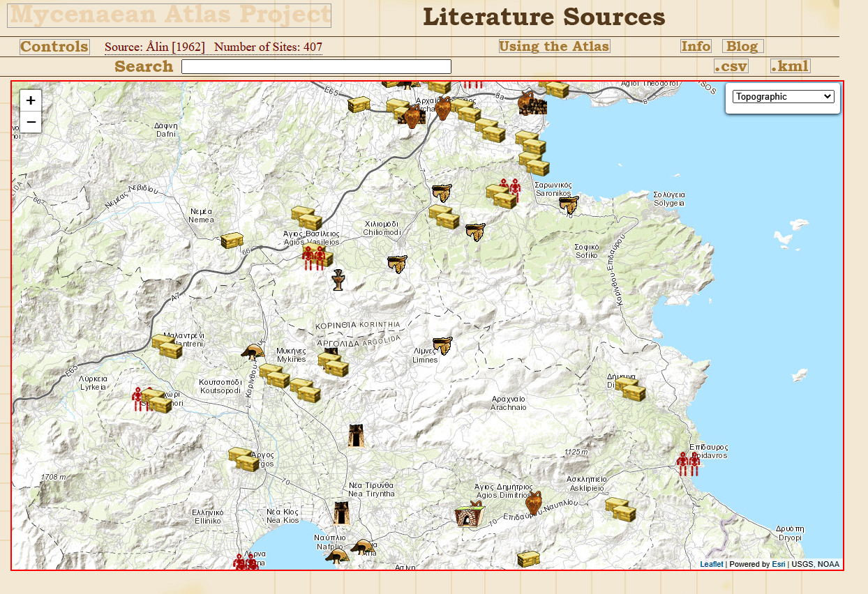Zoom out of the map

tap(31, 122)
